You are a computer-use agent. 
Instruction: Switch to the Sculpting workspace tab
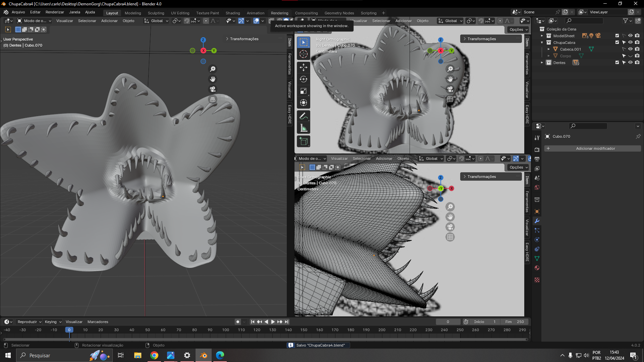point(156,13)
